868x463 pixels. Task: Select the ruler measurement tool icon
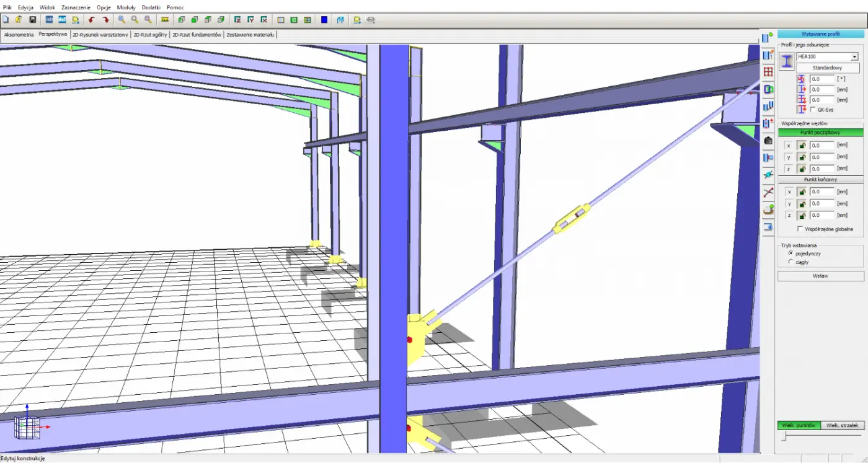pyautogui.click(x=165, y=20)
